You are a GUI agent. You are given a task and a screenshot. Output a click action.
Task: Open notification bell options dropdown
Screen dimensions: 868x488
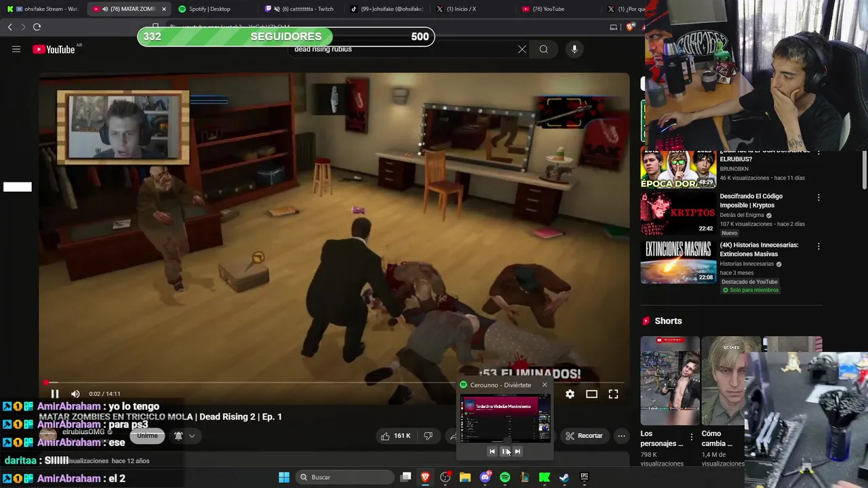tap(184, 436)
